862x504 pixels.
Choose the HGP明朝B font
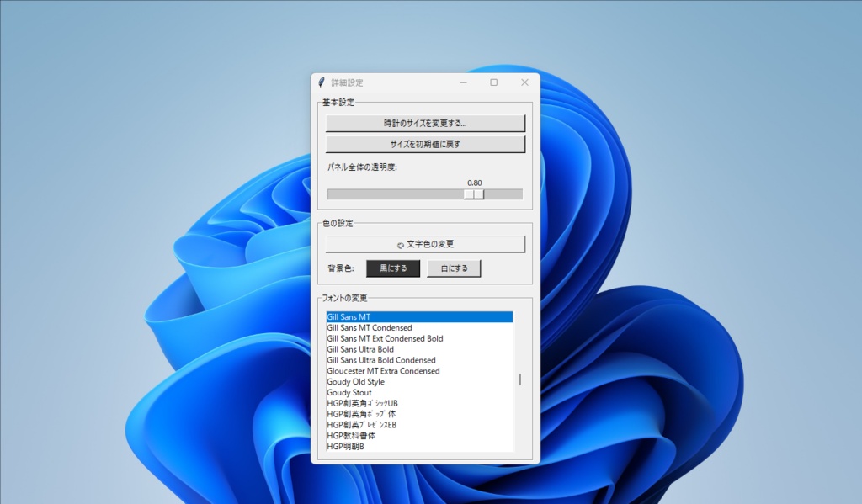pos(419,447)
